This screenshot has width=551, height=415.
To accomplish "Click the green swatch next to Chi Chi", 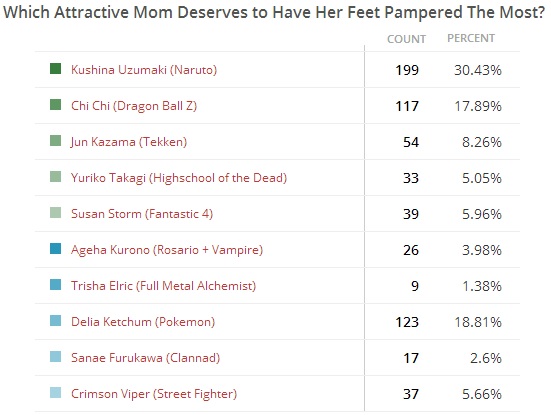I will (56, 105).
